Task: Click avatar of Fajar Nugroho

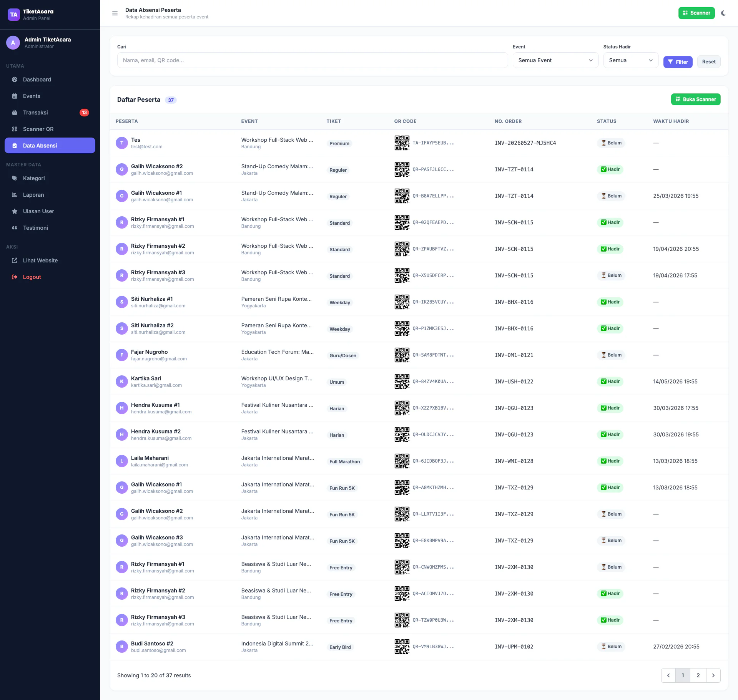Action: [122, 355]
